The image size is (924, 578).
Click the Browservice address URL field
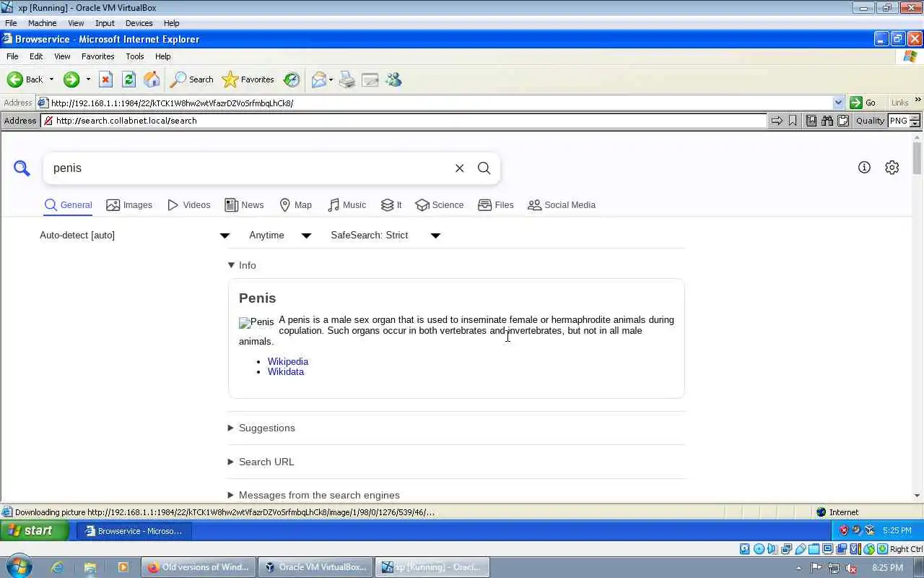404,121
